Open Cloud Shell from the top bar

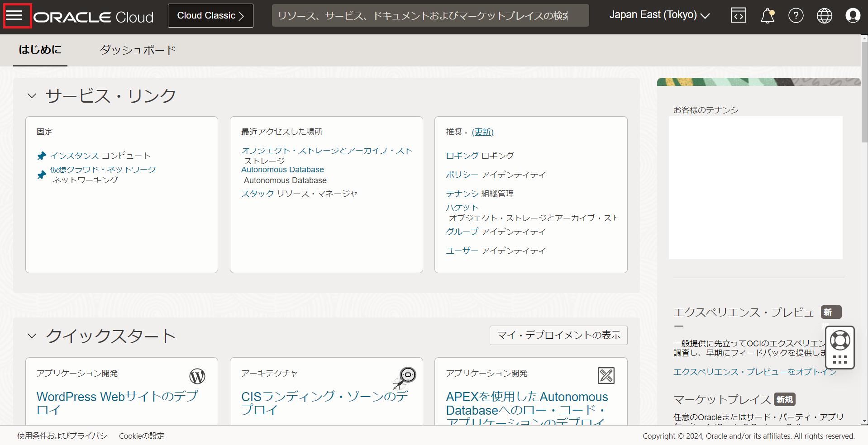(738, 15)
